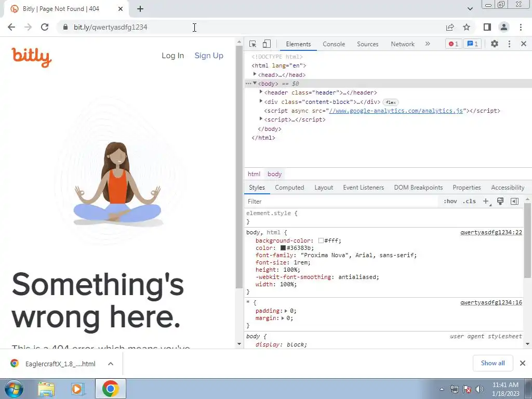Switch to the Sources tab
This screenshot has width=532, height=399.
[367, 44]
